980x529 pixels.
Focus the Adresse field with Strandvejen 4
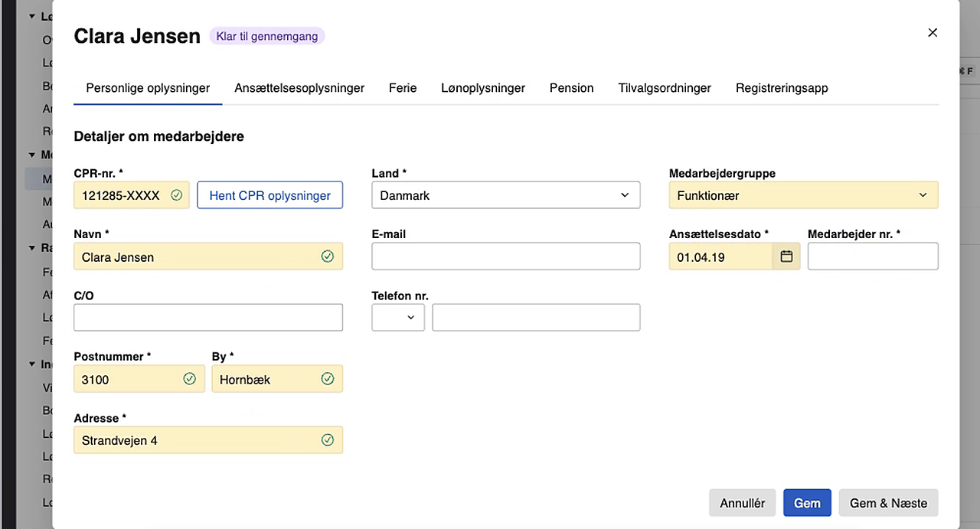pos(208,440)
